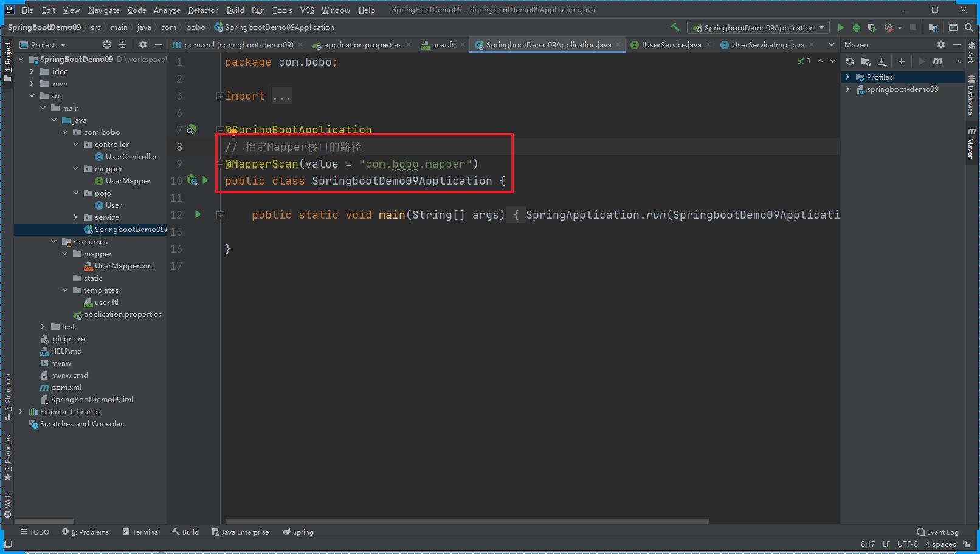Click the grayed Stop button
The image size is (980, 554).
(x=913, y=27)
